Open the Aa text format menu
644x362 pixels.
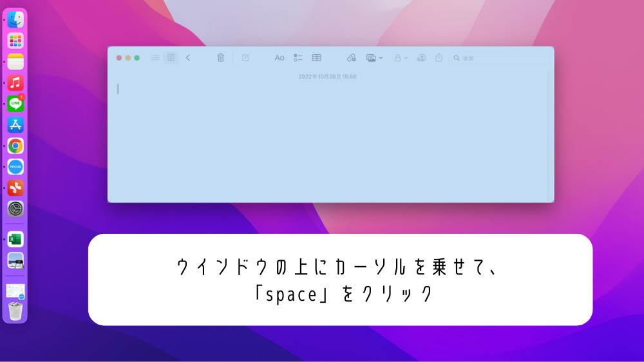[279, 58]
